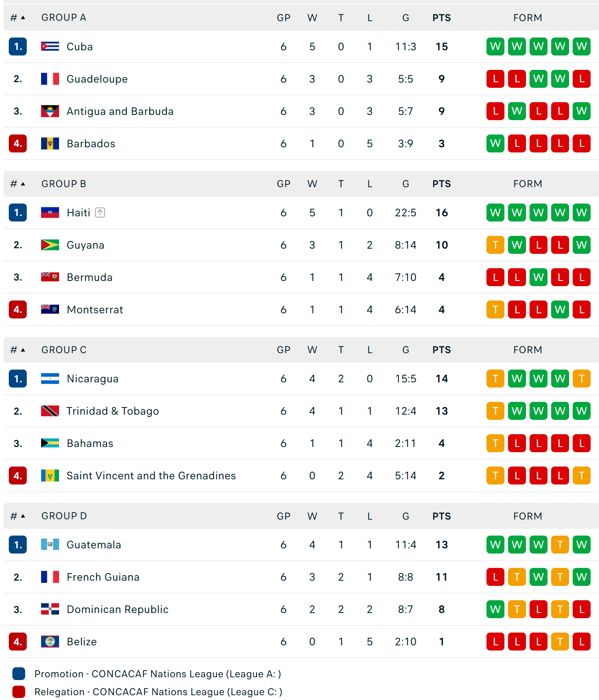Click the Bahamas flag icon
The width and height of the screenshot is (599, 700).
pos(50,443)
